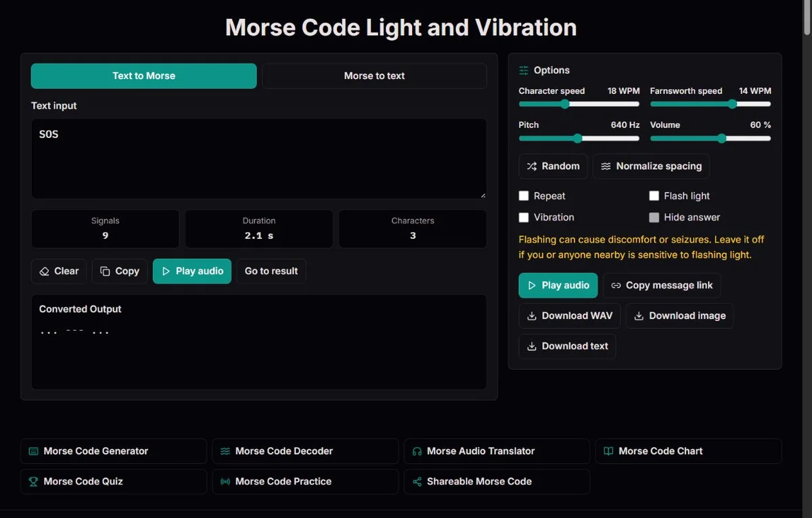Image resolution: width=812 pixels, height=518 pixels.
Task: Switch to the Morse to text tab
Action: point(374,76)
